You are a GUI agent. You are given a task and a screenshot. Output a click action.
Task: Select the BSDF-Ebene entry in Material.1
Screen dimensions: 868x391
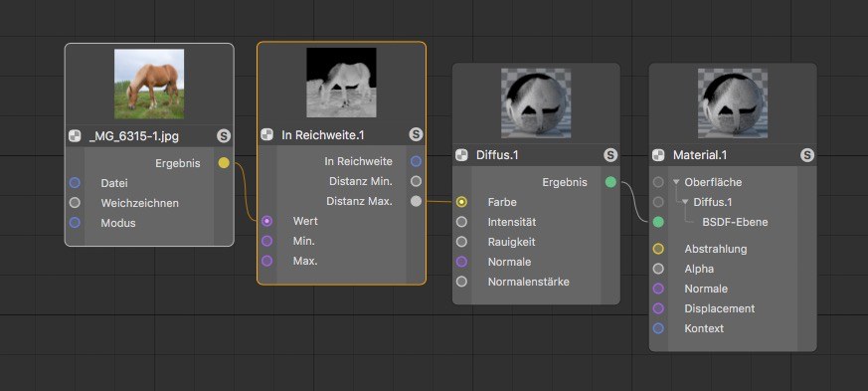point(735,222)
